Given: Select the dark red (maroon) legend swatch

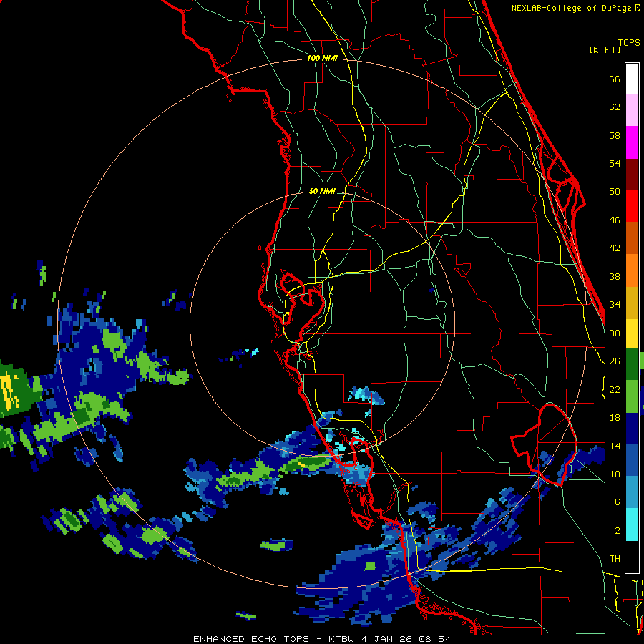Looking at the screenshot, I should [x=632, y=175].
